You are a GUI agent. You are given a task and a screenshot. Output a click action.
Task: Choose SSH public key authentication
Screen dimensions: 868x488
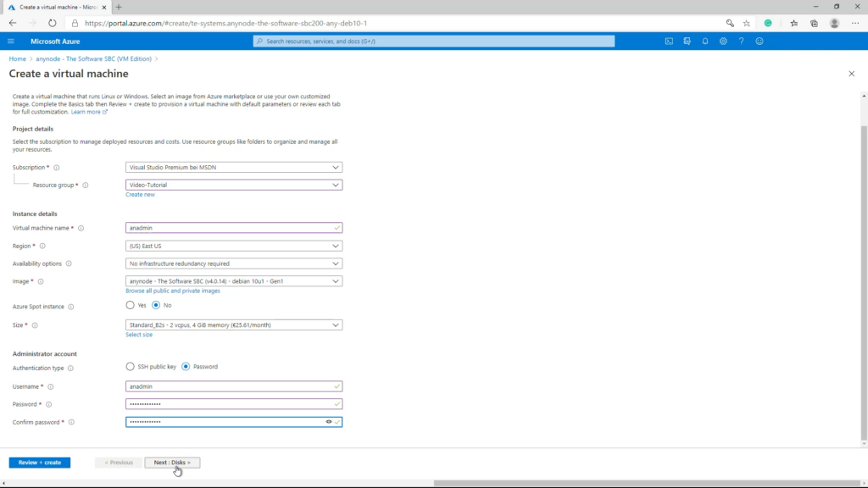pos(130,366)
